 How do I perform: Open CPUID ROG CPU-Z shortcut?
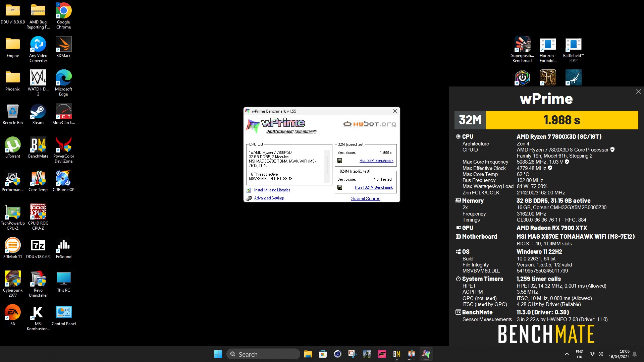(38, 217)
